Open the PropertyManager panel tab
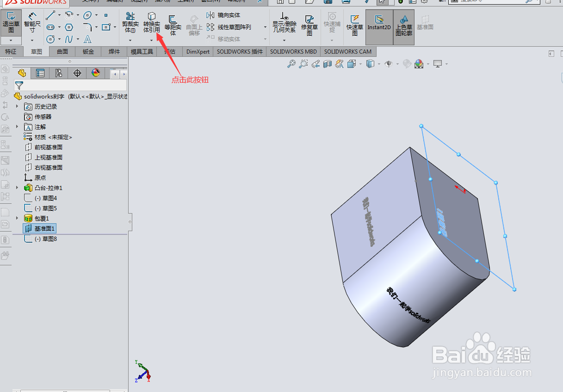 pyautogui.click(x=40, y=73)
